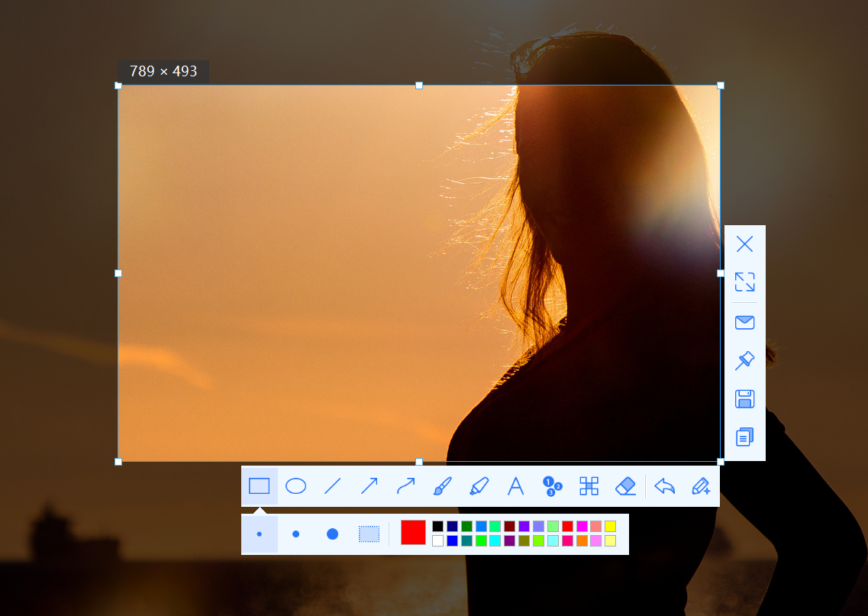Copy the screenshot to clipboard
868x616 pixels.
[x=744, y=437]
